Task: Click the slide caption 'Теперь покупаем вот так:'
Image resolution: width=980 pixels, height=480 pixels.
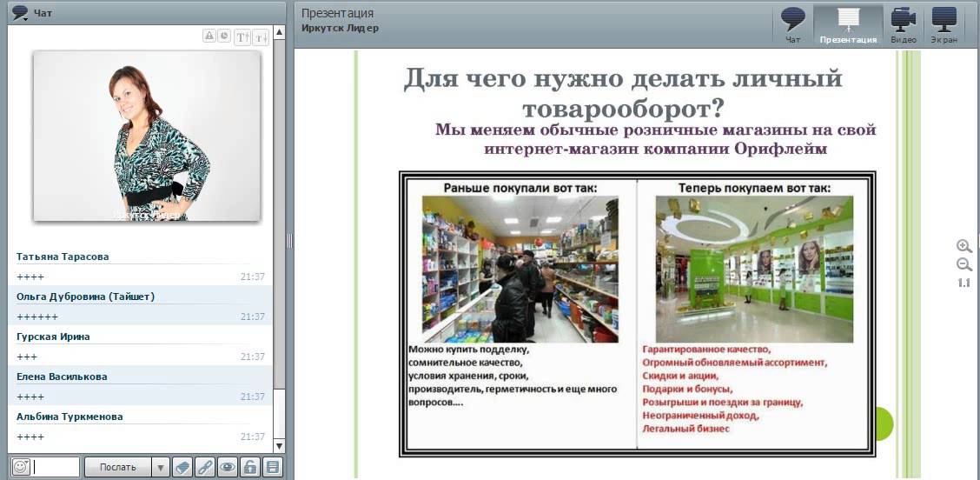Action: [754, 187]
